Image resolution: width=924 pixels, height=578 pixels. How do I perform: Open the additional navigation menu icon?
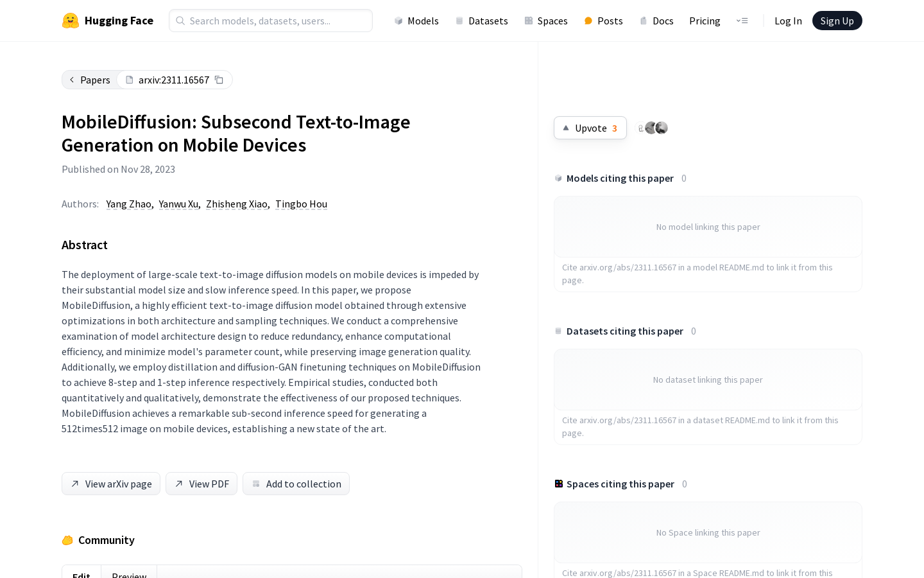click(742, 21)
